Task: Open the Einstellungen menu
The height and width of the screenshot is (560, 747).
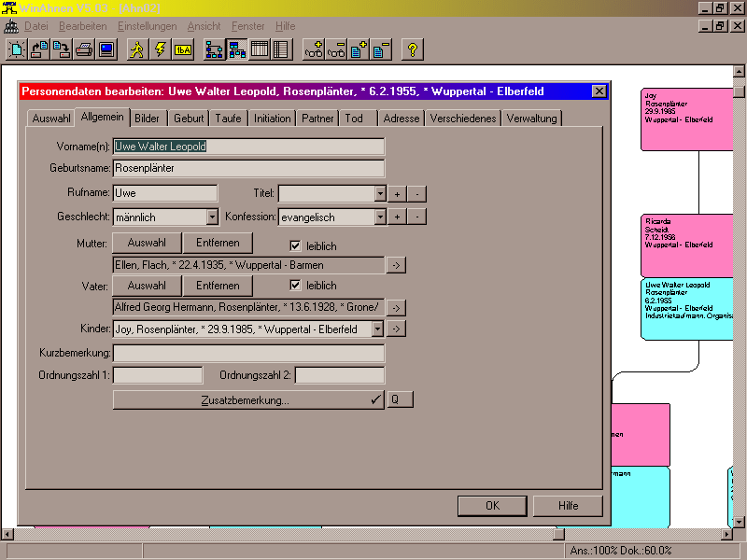Action: [x=151, y=26]
